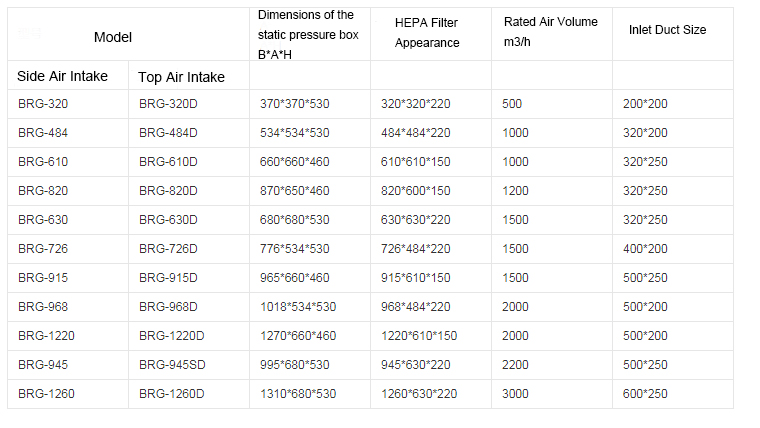
Task: Select the BRG-484D model cell
Action: (x=168, y=133)
